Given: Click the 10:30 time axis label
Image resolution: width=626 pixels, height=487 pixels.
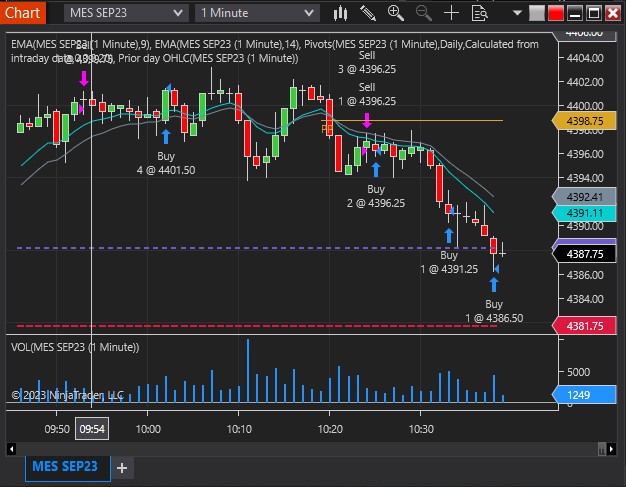Looking at the screenshot, I should tap(421, 429).
